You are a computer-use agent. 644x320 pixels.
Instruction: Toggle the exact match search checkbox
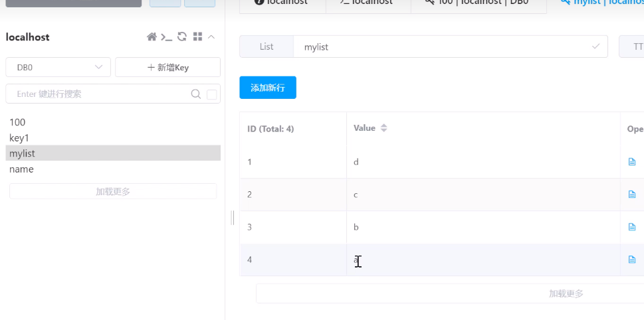[x=211, y=94]
